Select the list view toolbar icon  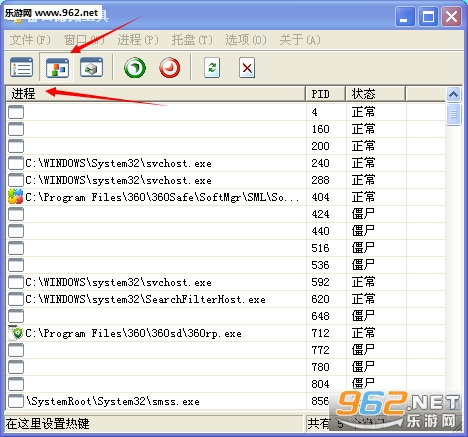point(22,68)
